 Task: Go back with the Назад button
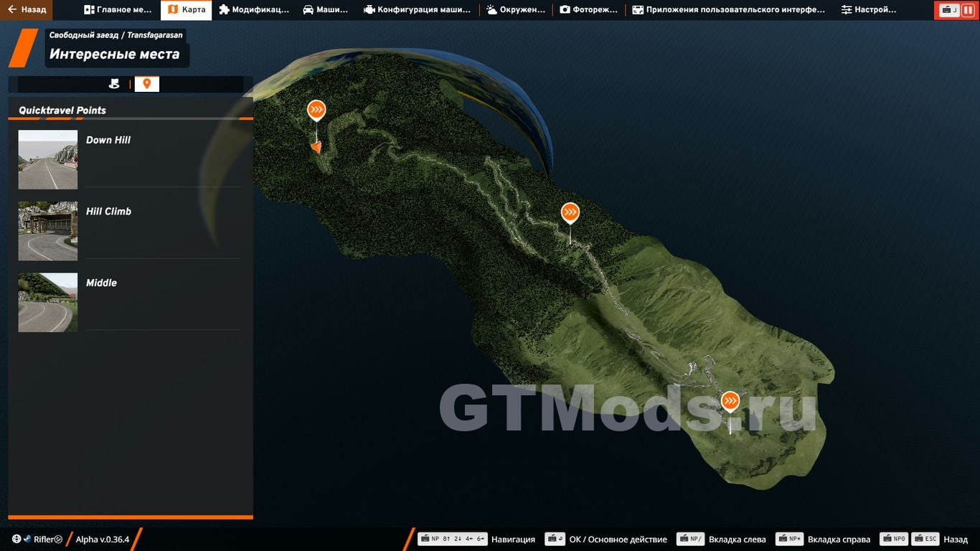[x=27, y=10]
